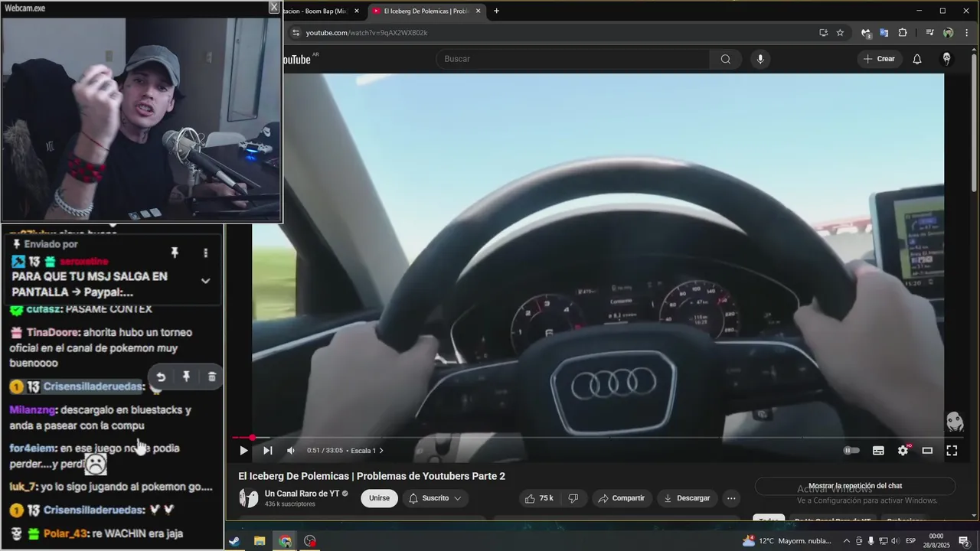
Task: Open the Un Canal Raro de YT channel
Action: [x=302, y=494]
